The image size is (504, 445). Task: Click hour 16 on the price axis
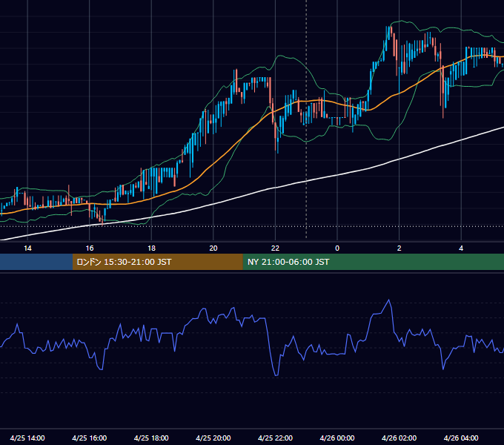(90, 248)
